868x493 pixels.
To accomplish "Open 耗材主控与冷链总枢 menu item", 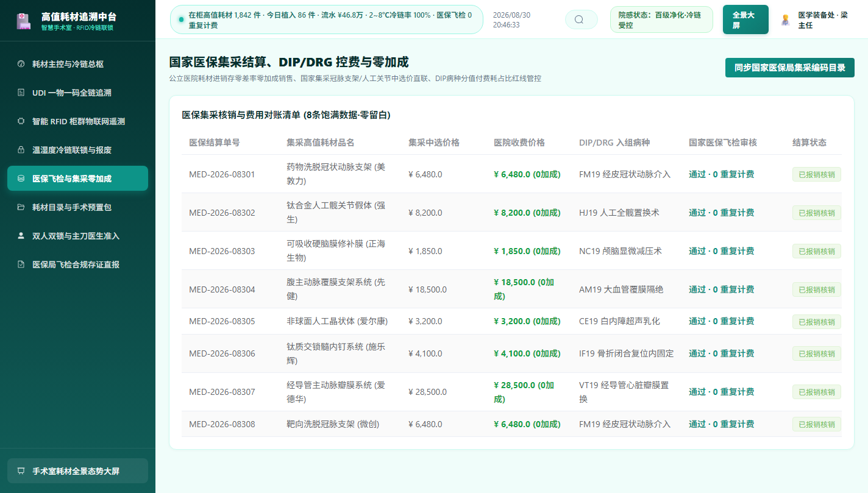I will pos(77,64).
